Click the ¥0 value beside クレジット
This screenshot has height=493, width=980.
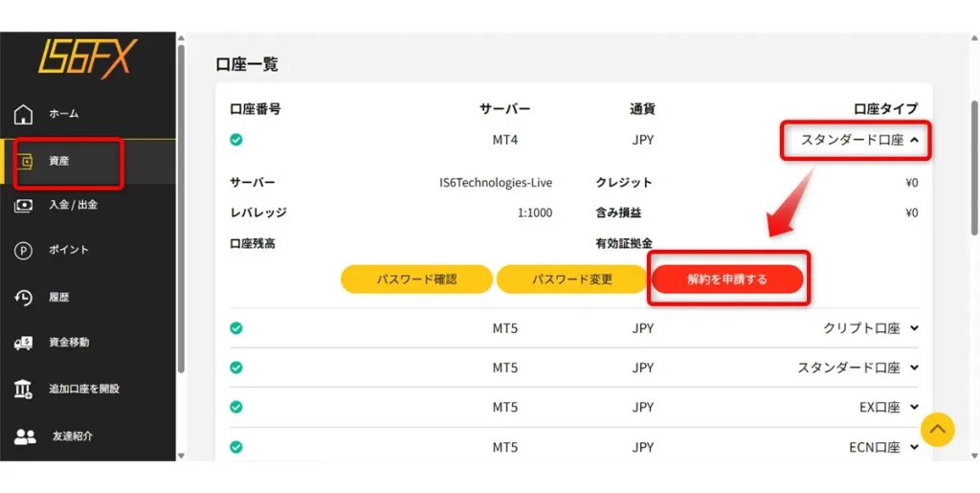tap(912, 183)
